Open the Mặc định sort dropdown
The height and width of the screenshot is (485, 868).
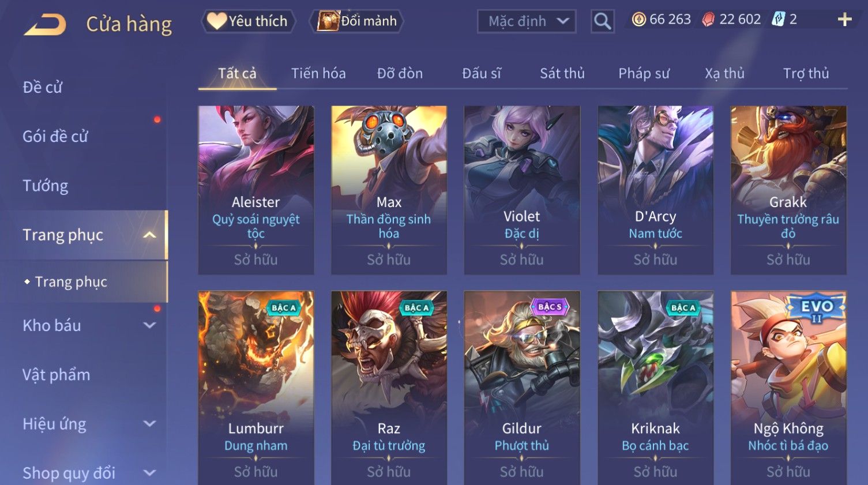(x=527, y=21)
